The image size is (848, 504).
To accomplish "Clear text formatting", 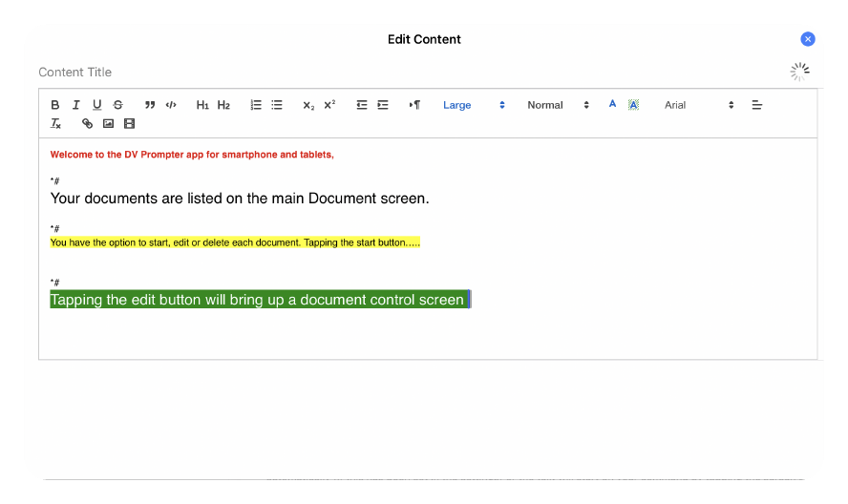I will [55, 124].
